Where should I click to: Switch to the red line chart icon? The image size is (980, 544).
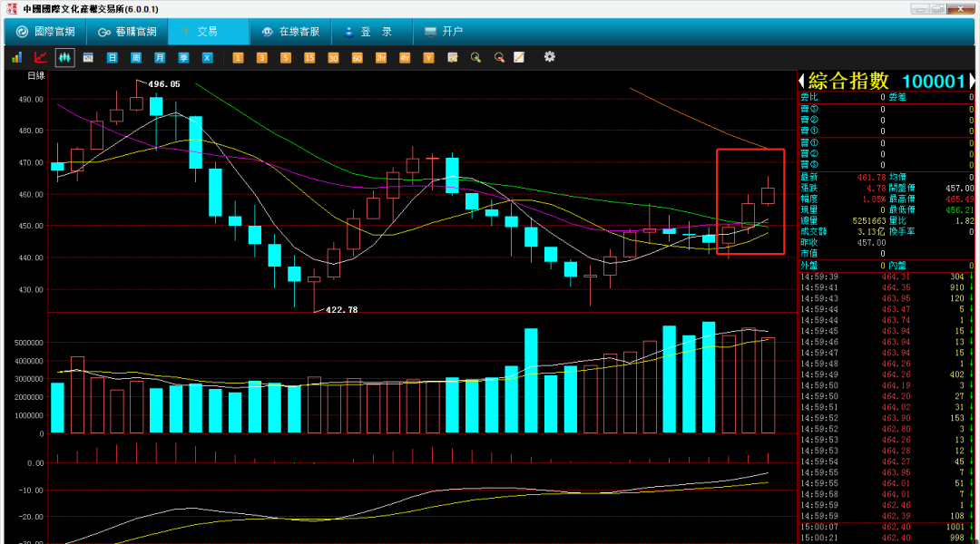[41, 57]
